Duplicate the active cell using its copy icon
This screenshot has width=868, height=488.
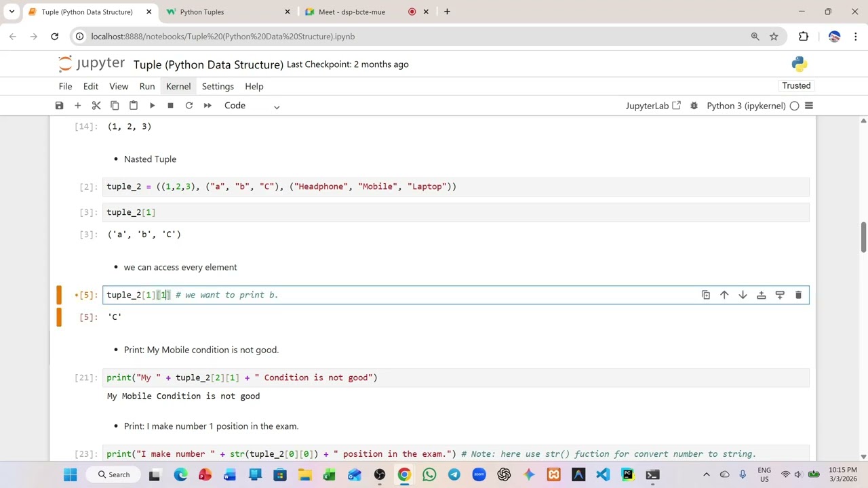[x=706, y=295]
